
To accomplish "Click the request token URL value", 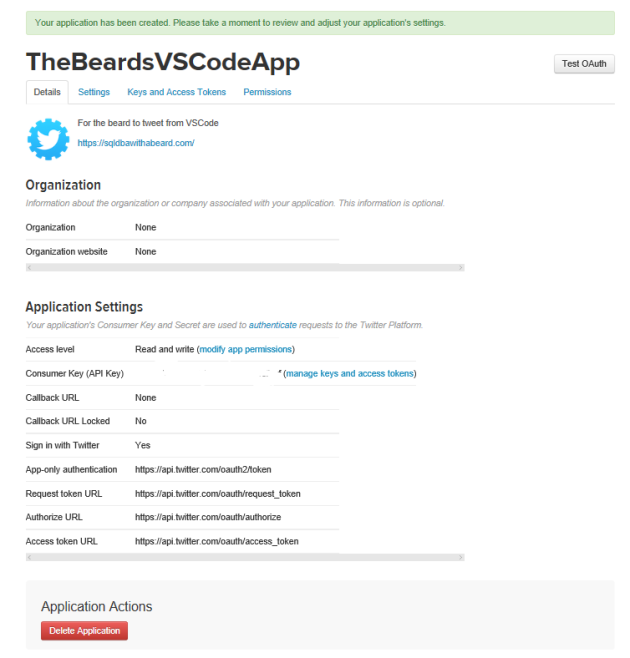I will tap(218, 493).
